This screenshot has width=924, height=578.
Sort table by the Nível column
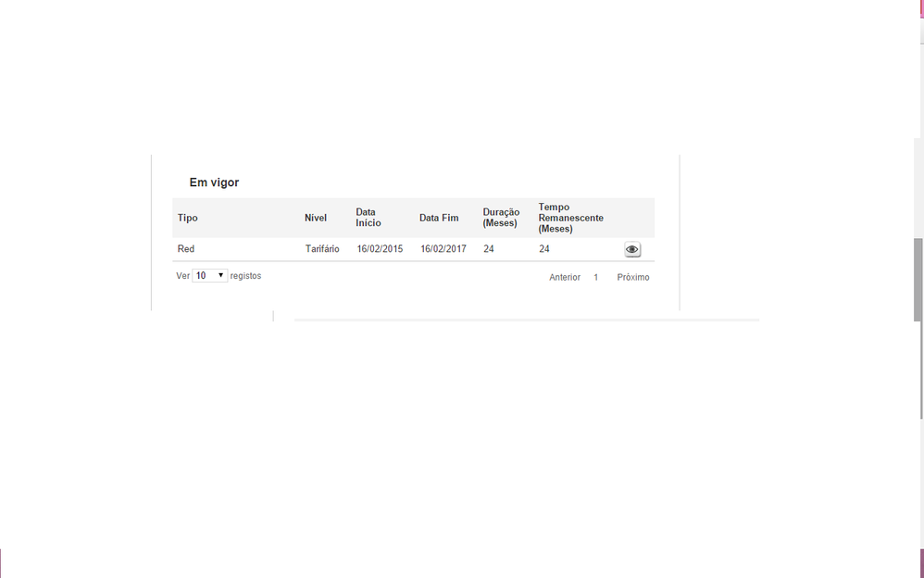[x=316, y=219]
